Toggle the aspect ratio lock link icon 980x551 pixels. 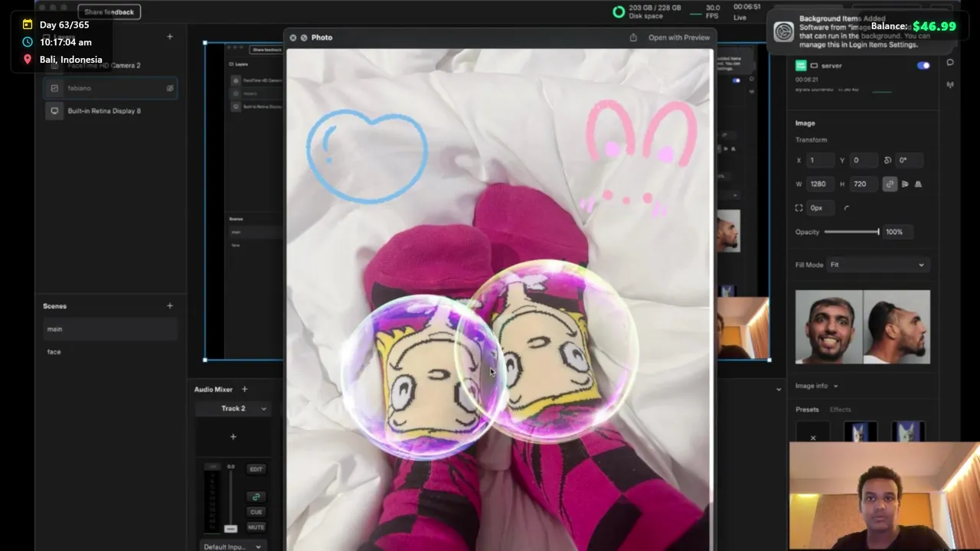[x=890, y=184]
